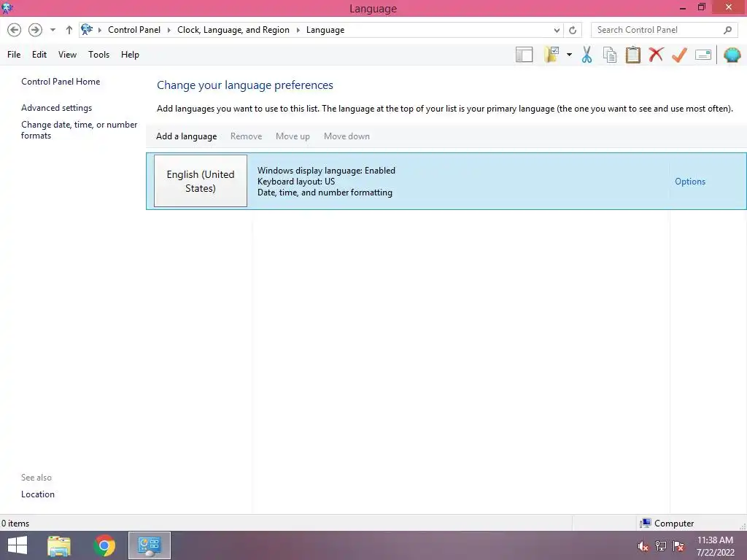Click the envelope properties toolbar icon
This screenshot has height=560, width=747.
(x=703, y=55)
